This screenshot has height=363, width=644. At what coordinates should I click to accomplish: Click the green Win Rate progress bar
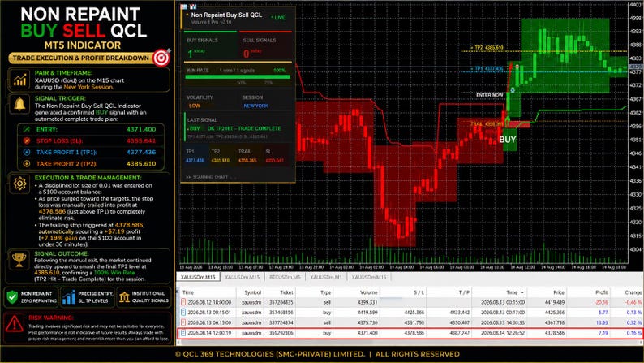click(238, 76)
